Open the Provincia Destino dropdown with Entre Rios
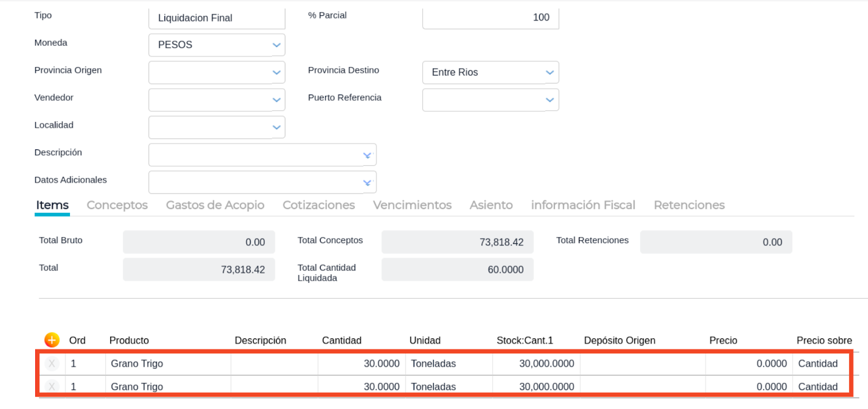This screenshot has width=868, height=409. pos(490,72)
